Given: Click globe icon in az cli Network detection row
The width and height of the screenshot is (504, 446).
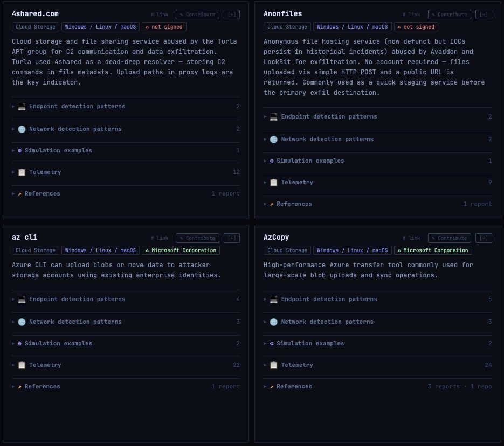Looking at the screenshot, I should click(x=22, y=322).
